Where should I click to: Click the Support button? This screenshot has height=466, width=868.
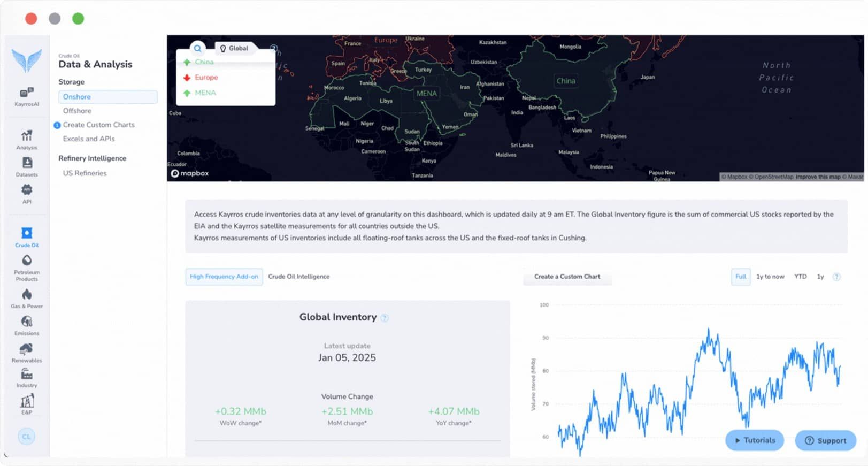826,440
